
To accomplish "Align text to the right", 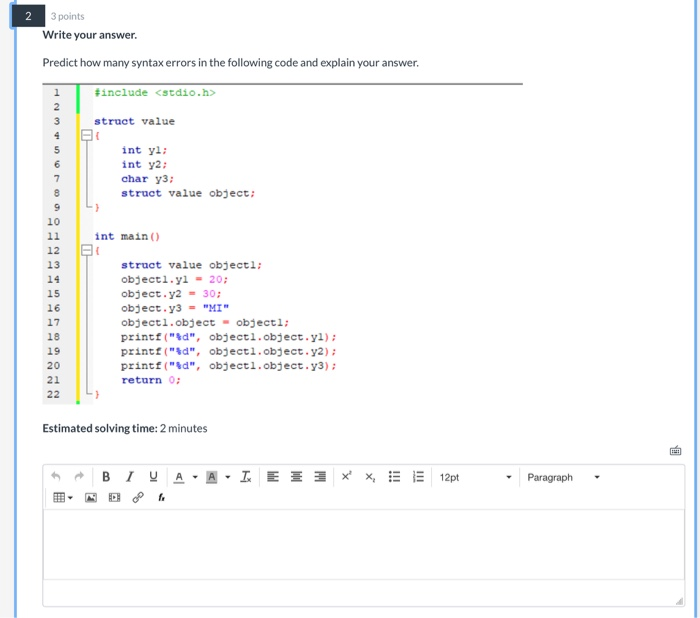I will coord(320,476).
